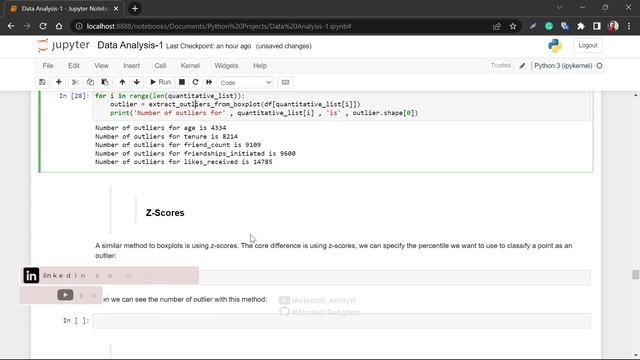This screenshot has height=360, width=640.
Task: Click the Trusted notebook indicator
Action: [500, 65]
